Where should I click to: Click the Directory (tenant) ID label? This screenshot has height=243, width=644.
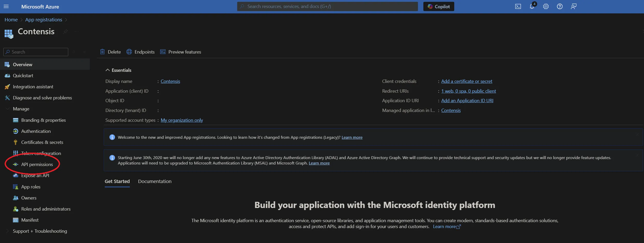coord(126,110)
